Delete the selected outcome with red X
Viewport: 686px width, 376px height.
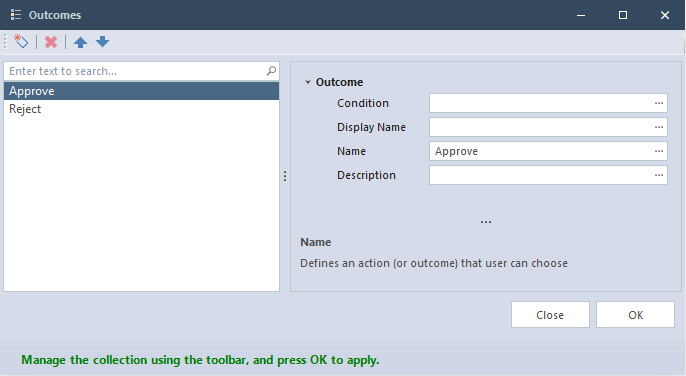(51, 42)
